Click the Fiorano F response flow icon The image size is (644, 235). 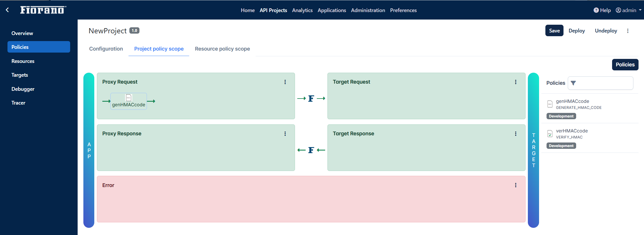[x=311, y=150]
